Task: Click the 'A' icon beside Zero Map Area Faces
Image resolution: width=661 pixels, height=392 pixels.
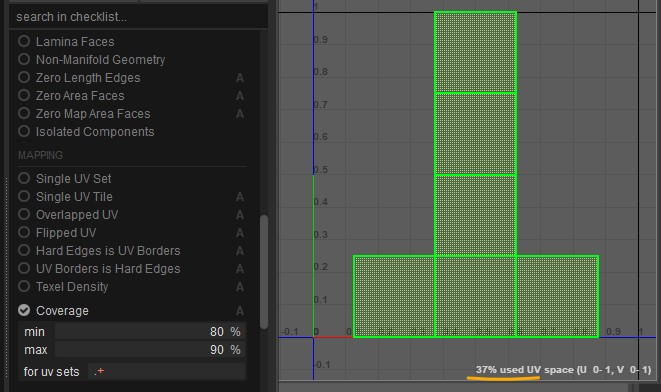Action: (x=240, y=114)
